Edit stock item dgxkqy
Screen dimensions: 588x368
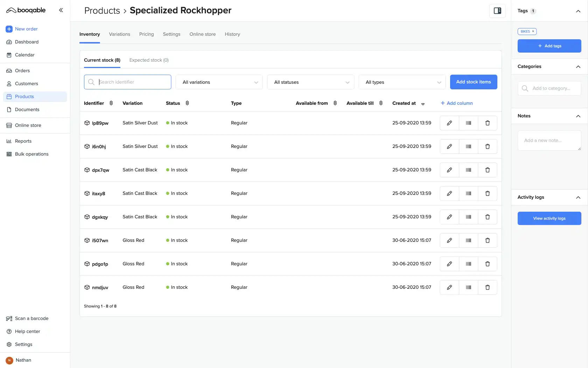click(449, 217)
